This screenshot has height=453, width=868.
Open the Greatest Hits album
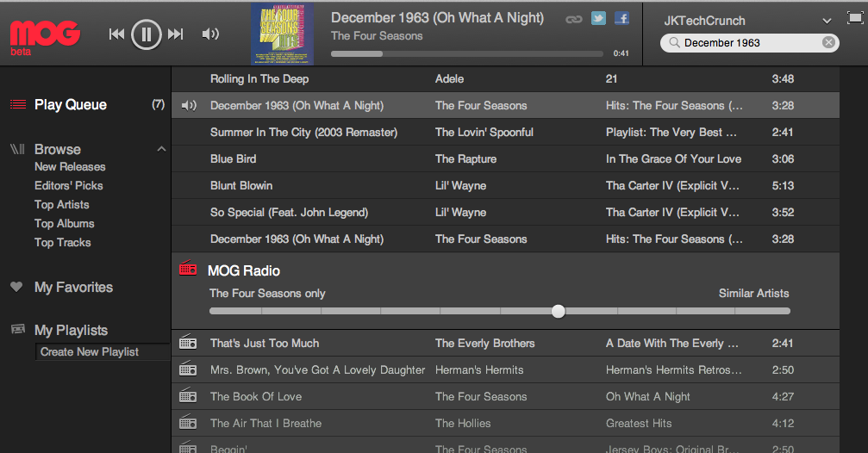(x=639, y=423)
